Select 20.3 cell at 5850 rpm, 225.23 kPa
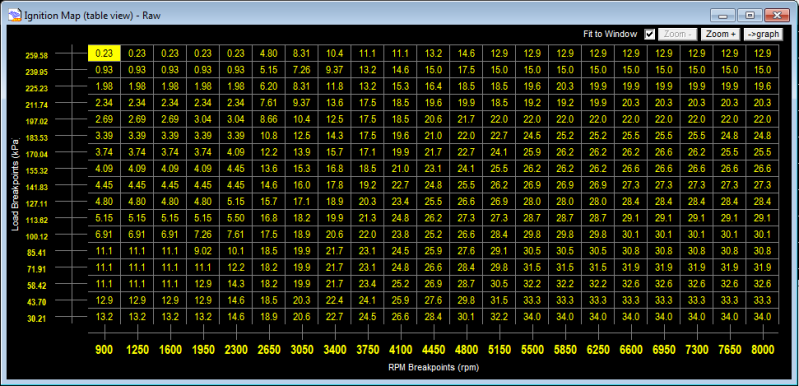The image size is (799, 386). 565,86
